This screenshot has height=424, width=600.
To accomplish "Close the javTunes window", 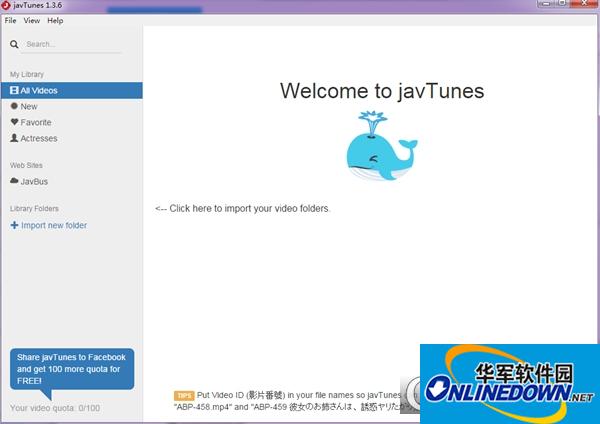I will 584,3.
